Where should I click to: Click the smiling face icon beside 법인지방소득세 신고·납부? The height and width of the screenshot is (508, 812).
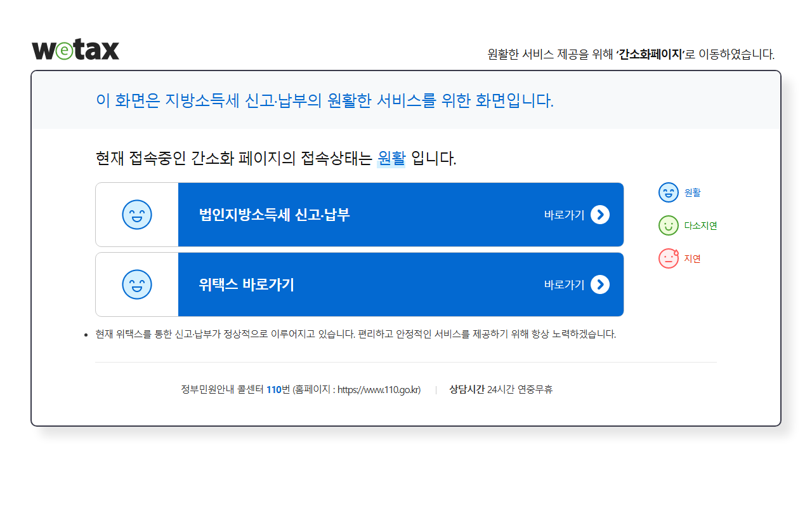pos(137,215)
